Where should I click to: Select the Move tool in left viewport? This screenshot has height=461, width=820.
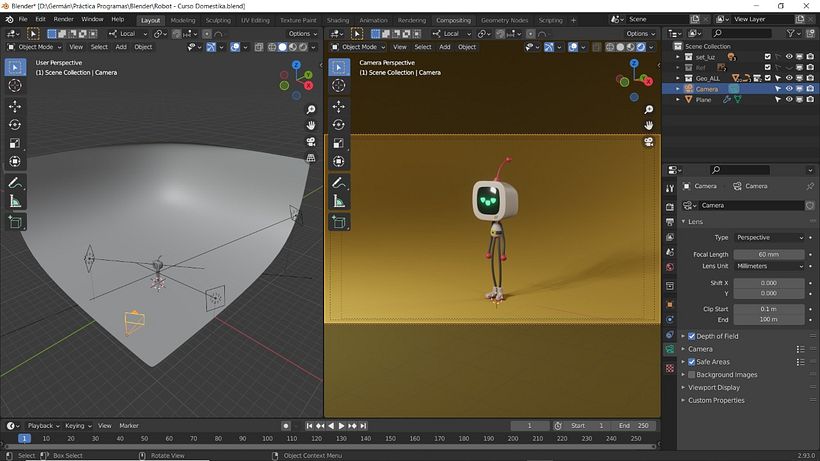(x=15, y=105)
